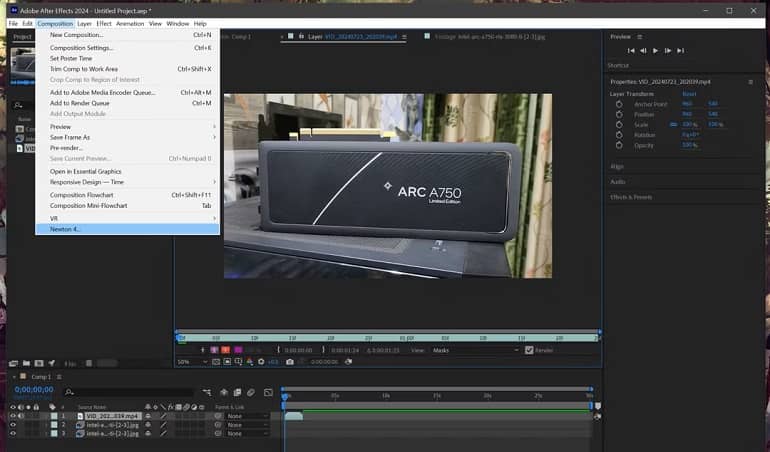Toggle Frame Blending icon in timeline

point(237,393)
